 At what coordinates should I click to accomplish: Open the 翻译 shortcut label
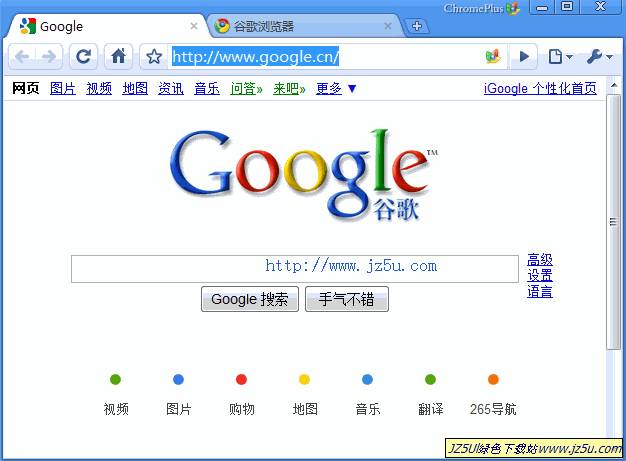(x=430, y=409)
